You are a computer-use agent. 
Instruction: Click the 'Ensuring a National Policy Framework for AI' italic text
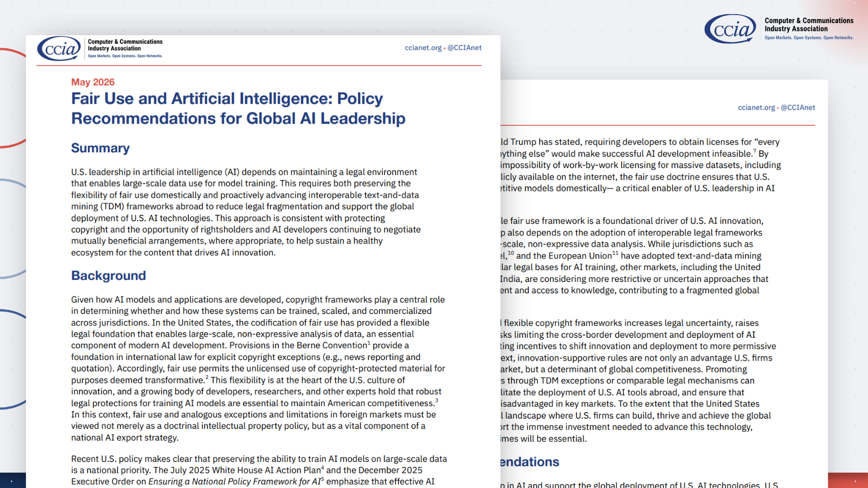click(x=234, y=481)
